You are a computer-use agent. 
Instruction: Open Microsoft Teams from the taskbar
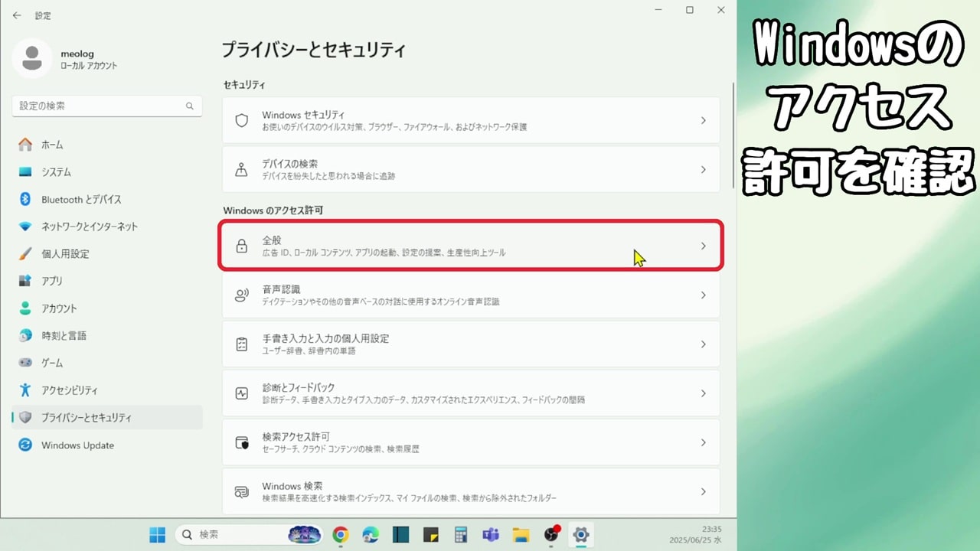491,534
